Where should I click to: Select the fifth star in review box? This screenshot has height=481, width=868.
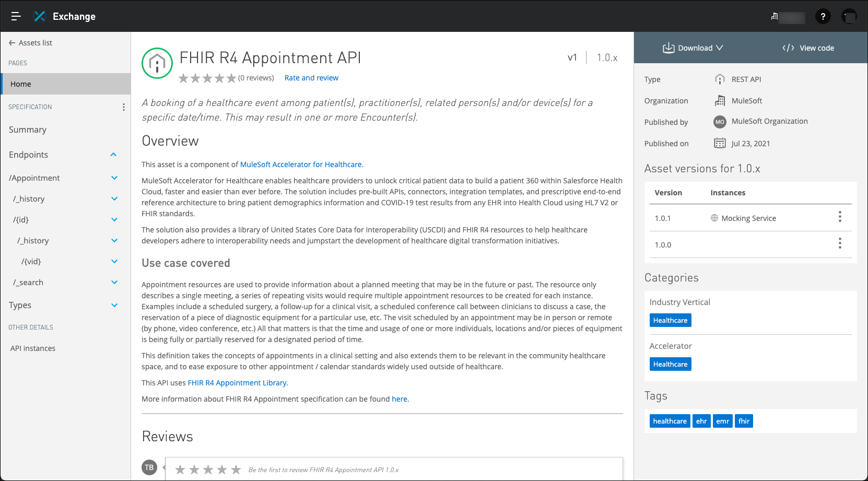click(236, 470)
